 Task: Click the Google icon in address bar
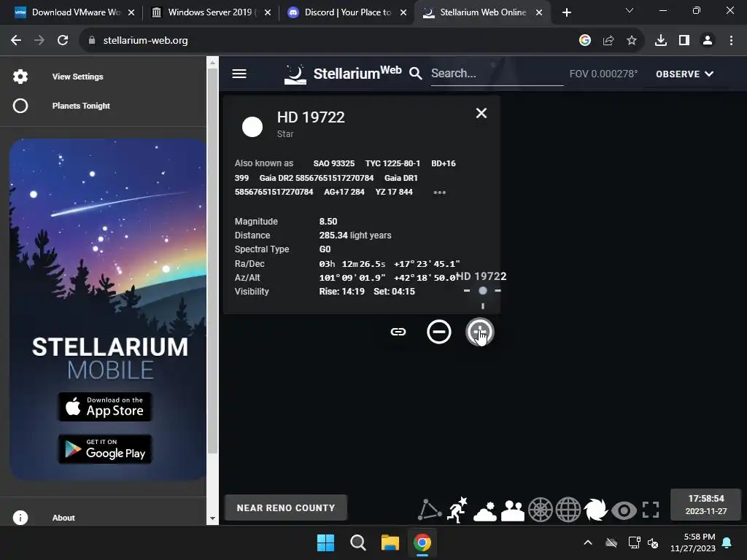[584, 41]
